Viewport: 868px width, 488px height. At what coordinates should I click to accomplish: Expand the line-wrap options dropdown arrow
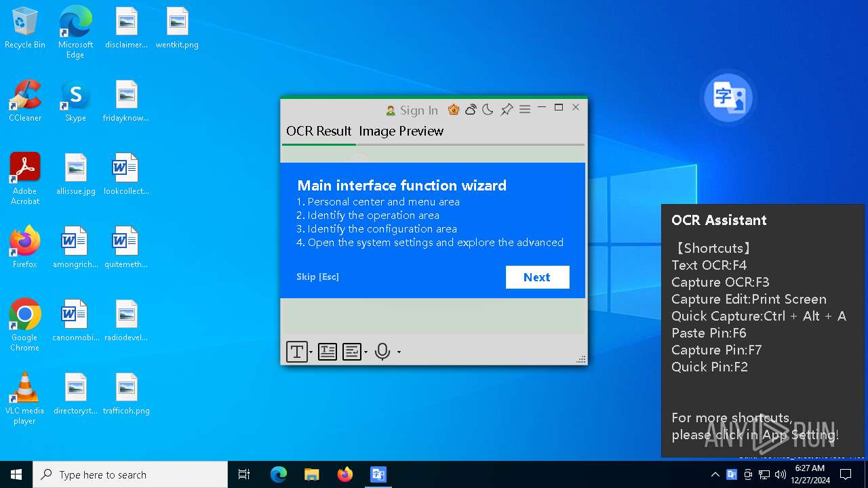pos(366,352)
